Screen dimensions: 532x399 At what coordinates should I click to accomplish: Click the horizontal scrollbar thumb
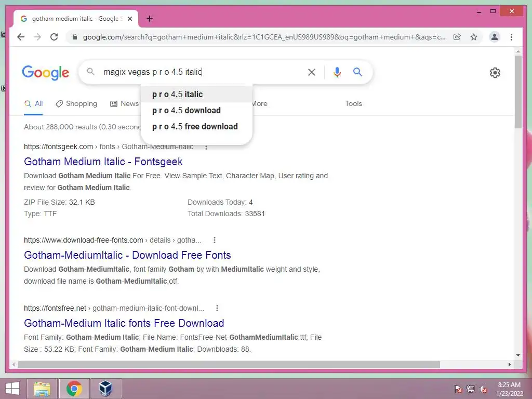229,364
